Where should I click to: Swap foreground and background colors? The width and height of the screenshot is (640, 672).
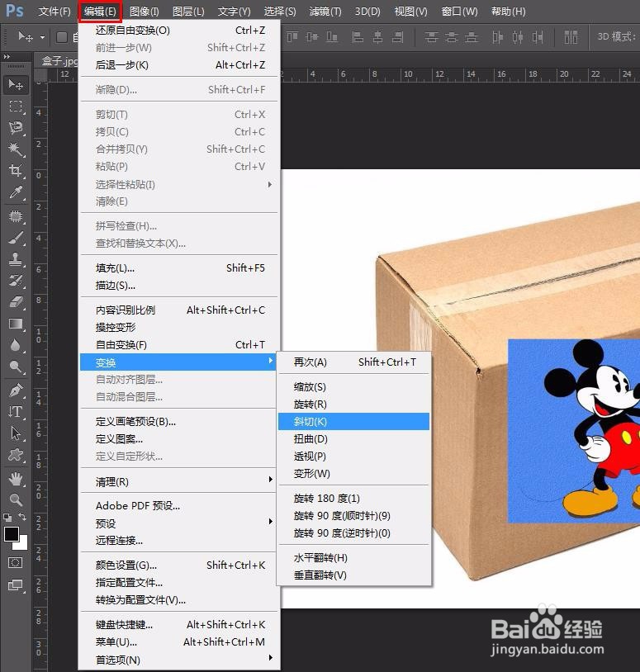(x=22, y=517)
